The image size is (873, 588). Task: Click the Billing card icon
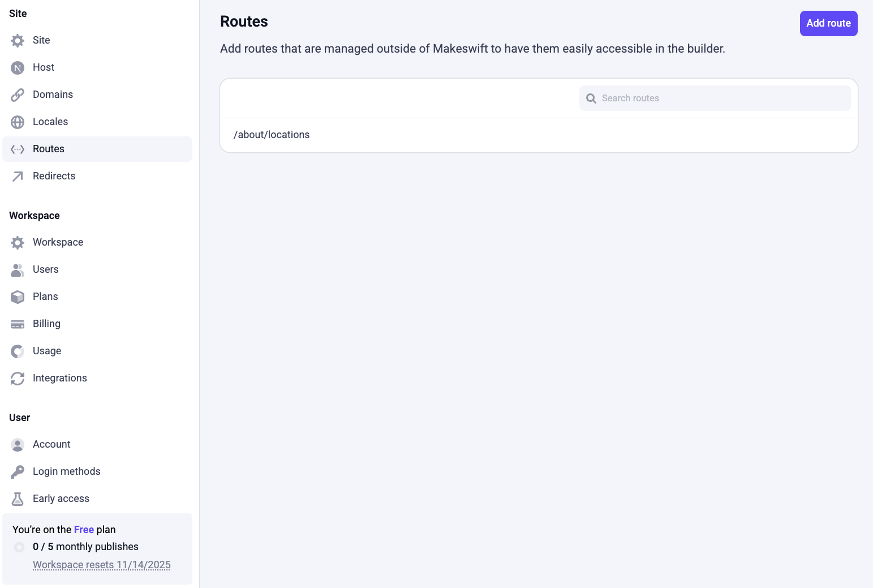point(18,324)
